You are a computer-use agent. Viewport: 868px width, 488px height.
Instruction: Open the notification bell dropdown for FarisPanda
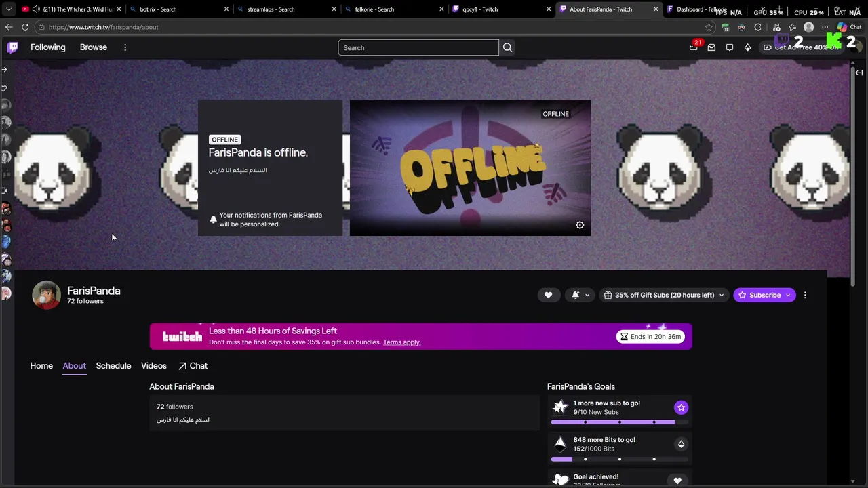click(x=578, y=295)
